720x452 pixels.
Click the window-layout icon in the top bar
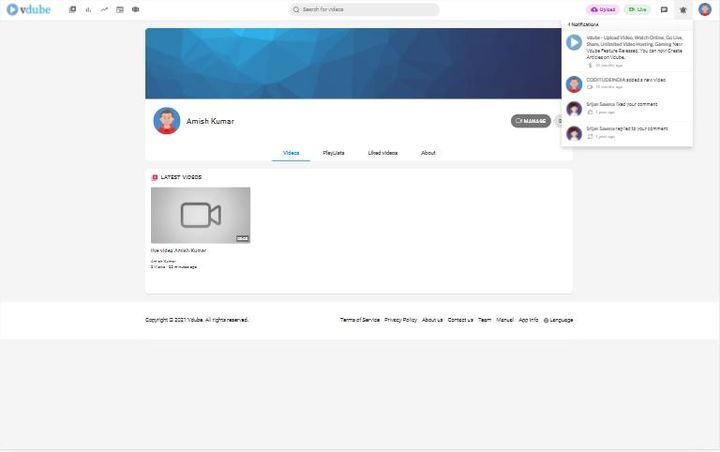coord(120,9)
